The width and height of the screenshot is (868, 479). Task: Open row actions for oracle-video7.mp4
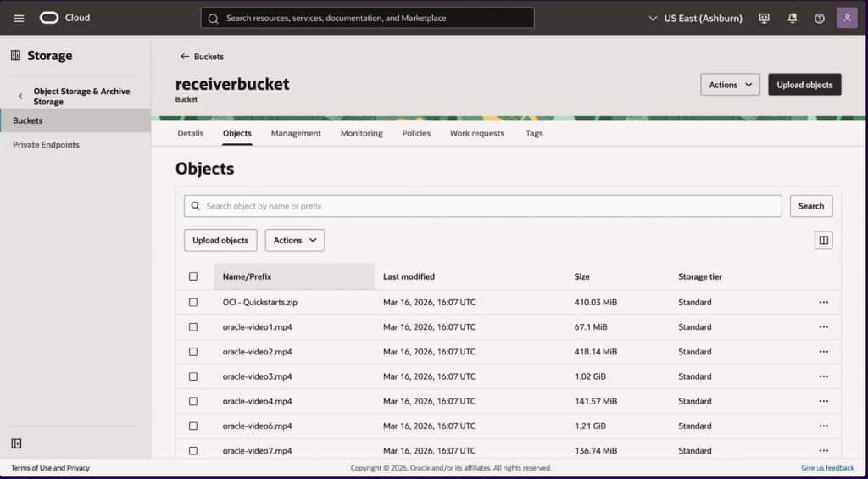(x=824, y=451)
